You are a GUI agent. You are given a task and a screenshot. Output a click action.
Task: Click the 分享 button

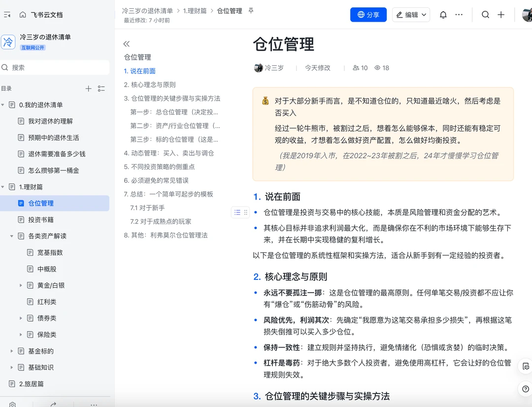[x=368, y=15]
